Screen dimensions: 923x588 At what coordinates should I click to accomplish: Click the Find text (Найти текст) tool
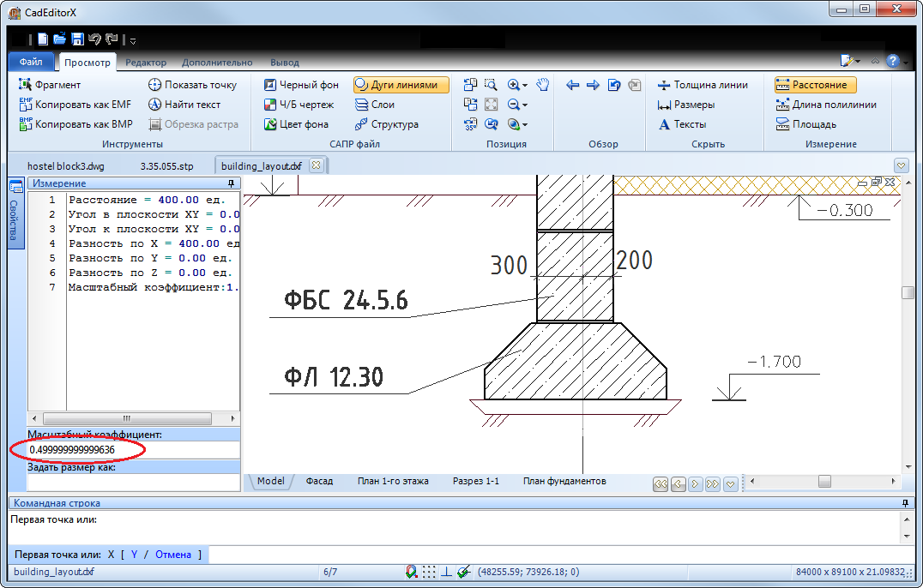tap(184, 105)
